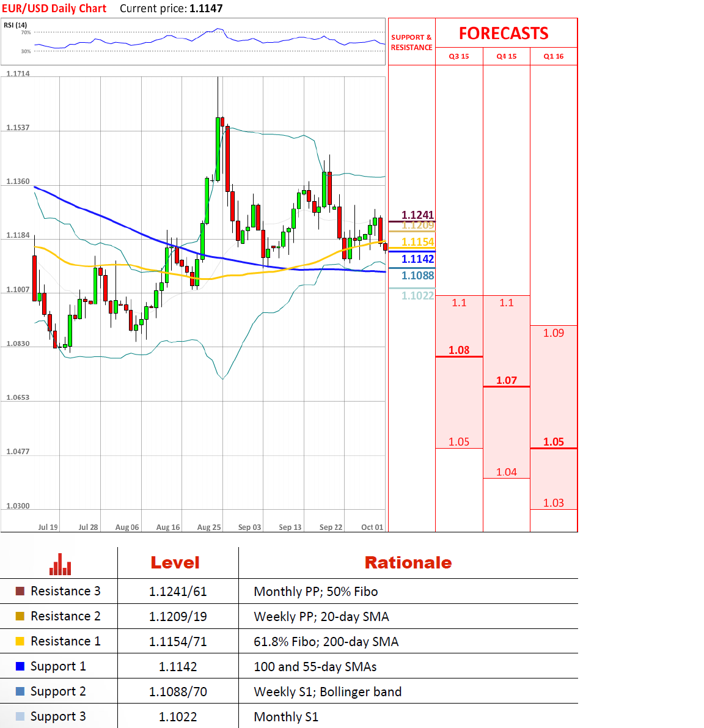Click the 1.1142 support level label
Screen dimensions: 704x728
[417, 259]
